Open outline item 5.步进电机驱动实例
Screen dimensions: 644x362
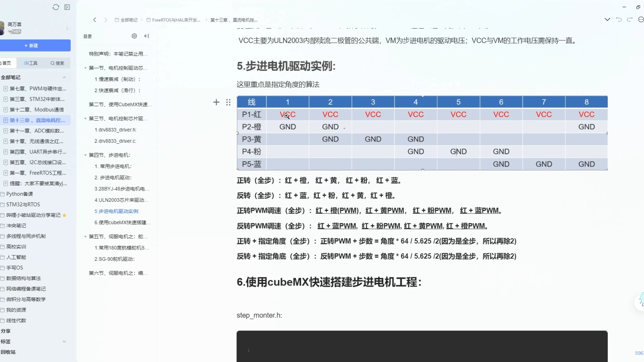pos(116,211)
